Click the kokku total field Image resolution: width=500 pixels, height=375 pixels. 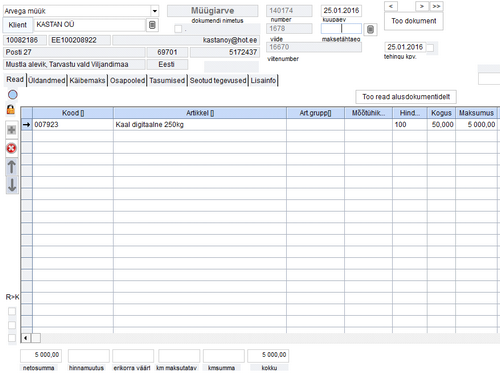268,355
